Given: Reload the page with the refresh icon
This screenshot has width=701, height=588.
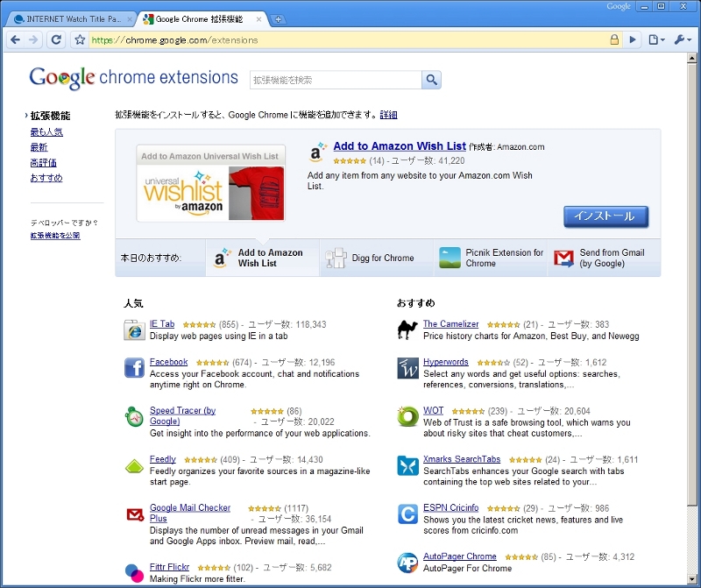Looking at the screenshot, I should tap(56, 39).
